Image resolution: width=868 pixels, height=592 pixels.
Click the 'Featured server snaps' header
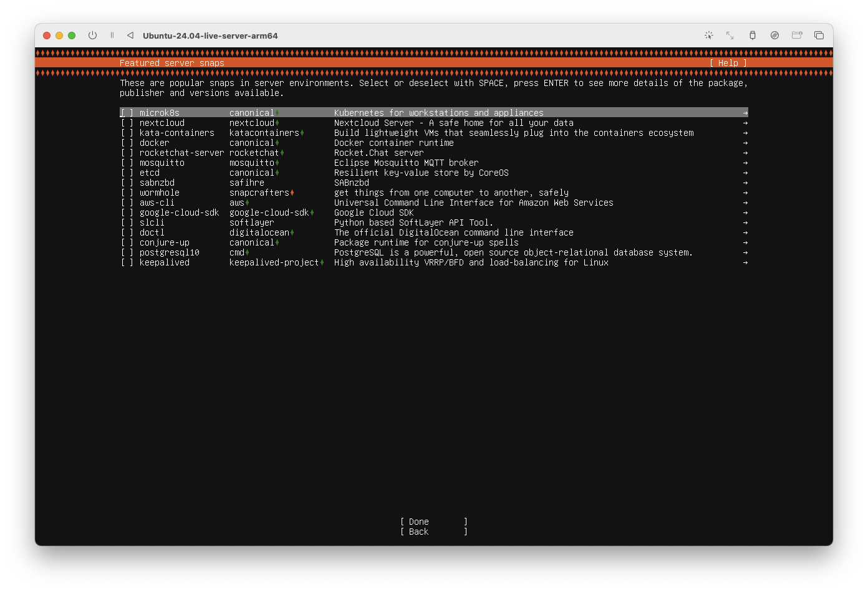[172, 63]
